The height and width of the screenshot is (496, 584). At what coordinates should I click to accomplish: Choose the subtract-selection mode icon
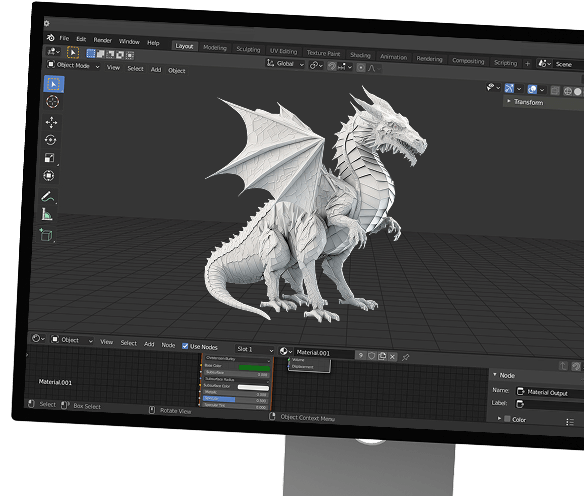(x=110, y=54)
